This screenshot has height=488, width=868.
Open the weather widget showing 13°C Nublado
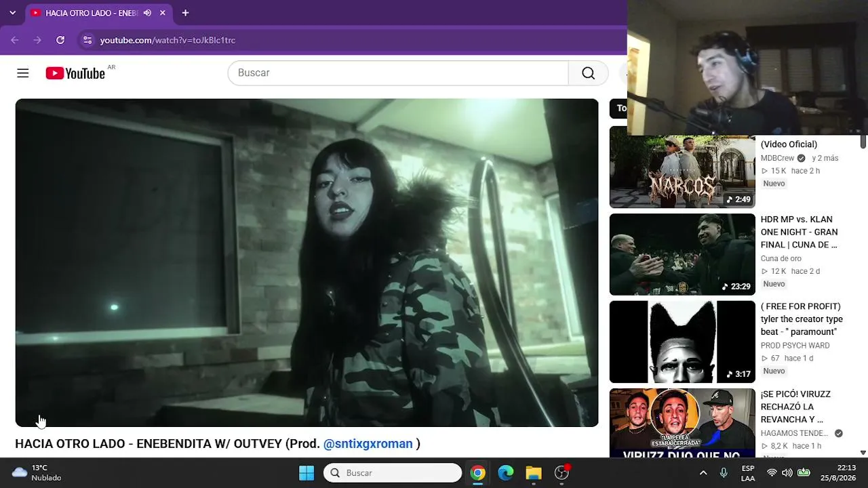pos(37,473)
